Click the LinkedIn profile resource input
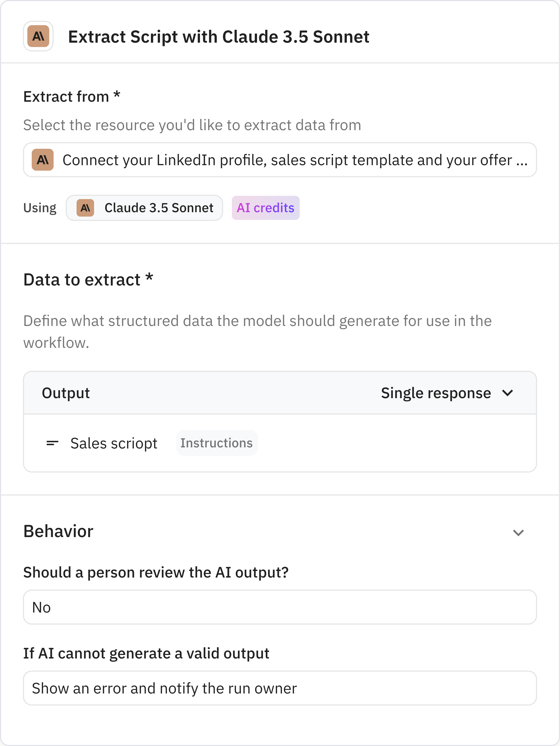Image resolution: width=560 pixels, height=746 pixels. click(279, 160)
